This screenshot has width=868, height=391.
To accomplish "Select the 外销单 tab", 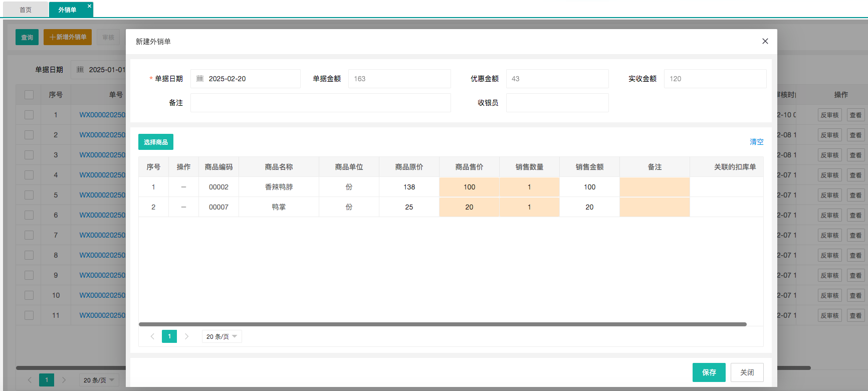I will [67, 10].
